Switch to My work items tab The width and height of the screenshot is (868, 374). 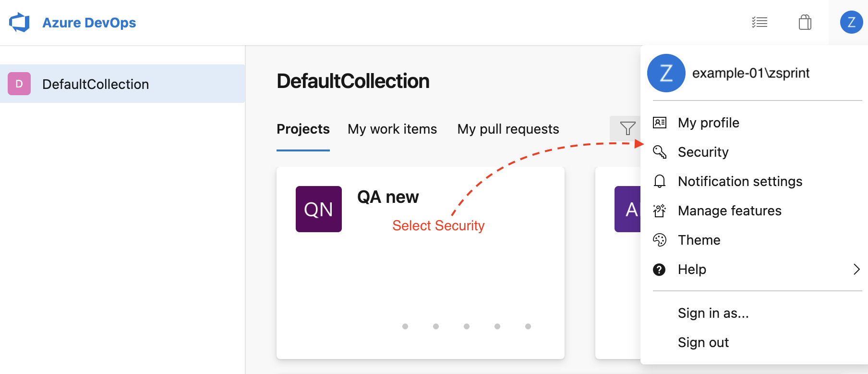[x=392, y=129]
